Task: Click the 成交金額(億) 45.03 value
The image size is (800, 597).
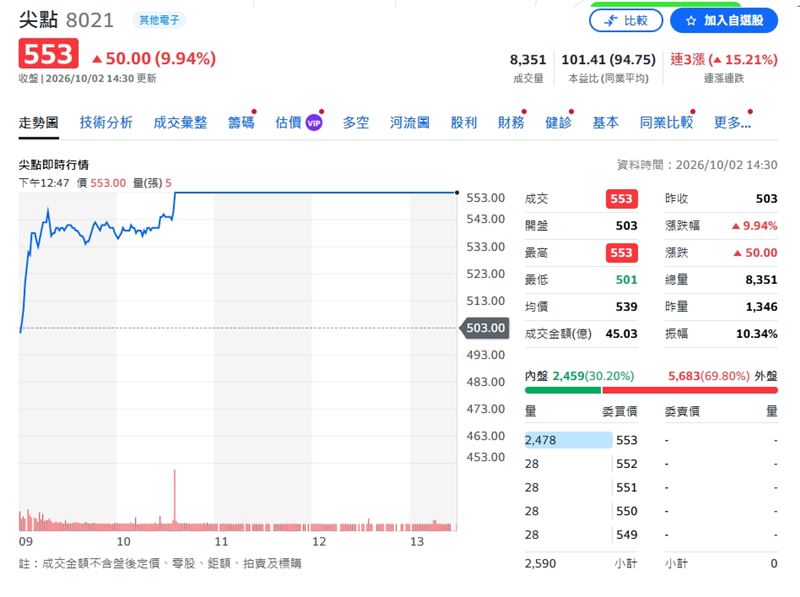Action: [621, 334]
